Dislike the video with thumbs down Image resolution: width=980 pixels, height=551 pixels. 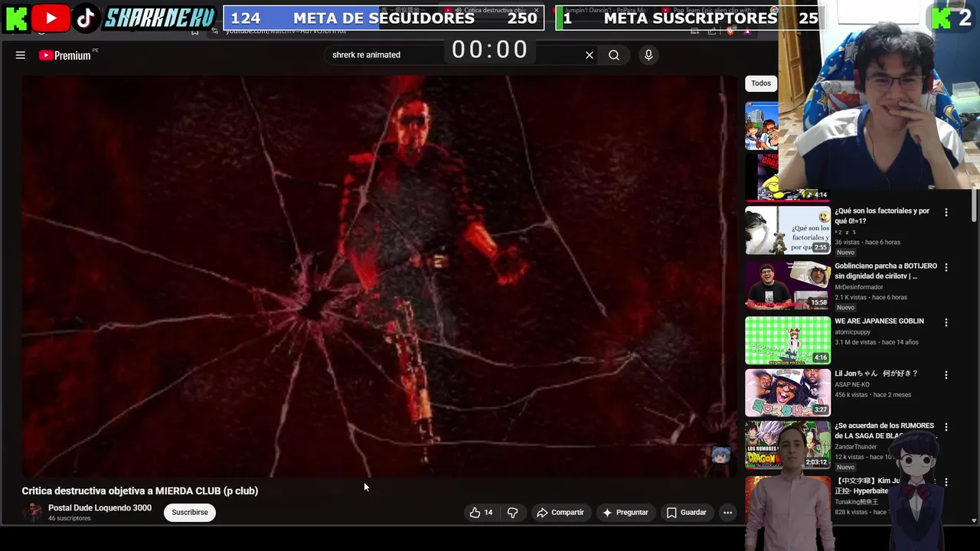(x=512, y=513)
